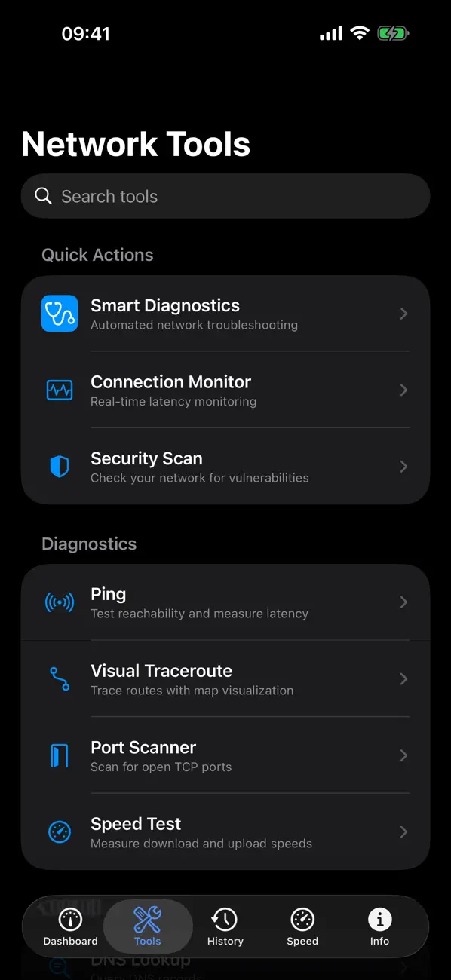The image size is (451, 980).
Task: Launch Connection Monitor latency monitoring
Action: [226, 390]
